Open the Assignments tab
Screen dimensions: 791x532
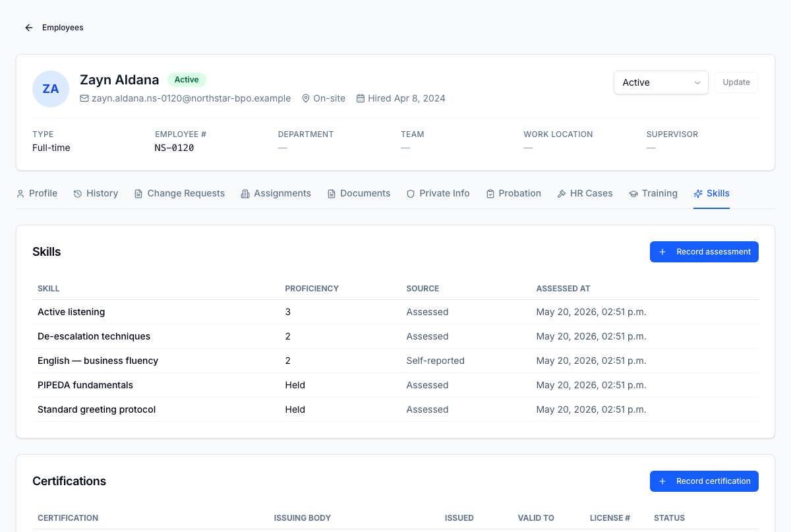(276, 193)
